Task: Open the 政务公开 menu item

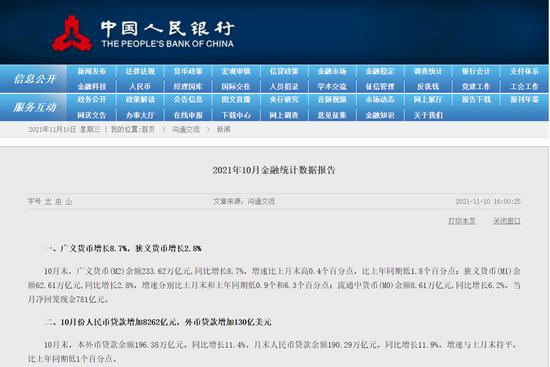Action: pos(92,100)
